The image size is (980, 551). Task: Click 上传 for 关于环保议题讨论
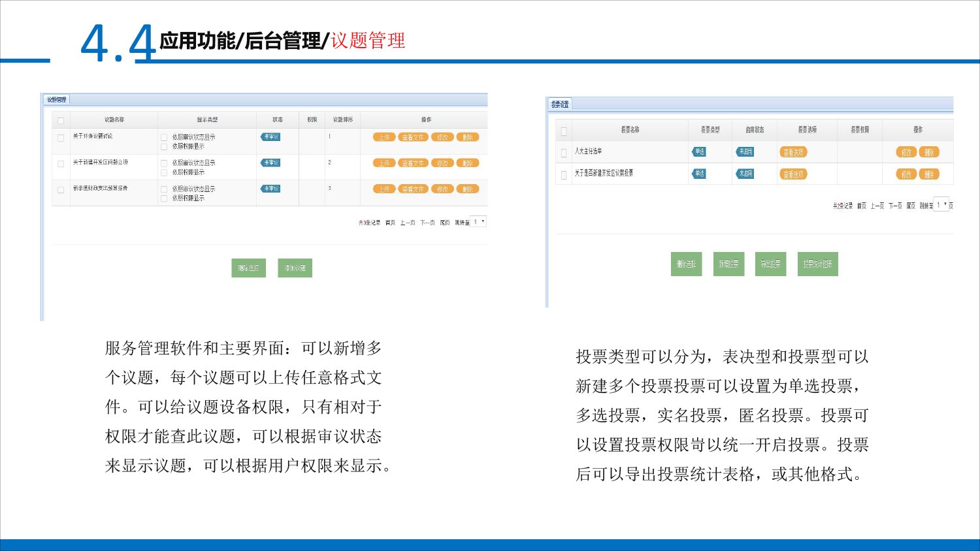pyautogui.click(x=384, y=137)
